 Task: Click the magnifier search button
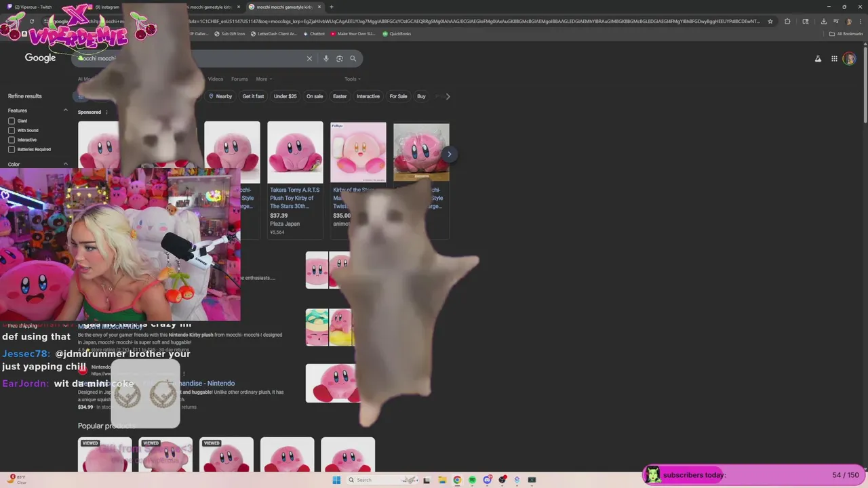pyautogui.click(x=353, y=58)
